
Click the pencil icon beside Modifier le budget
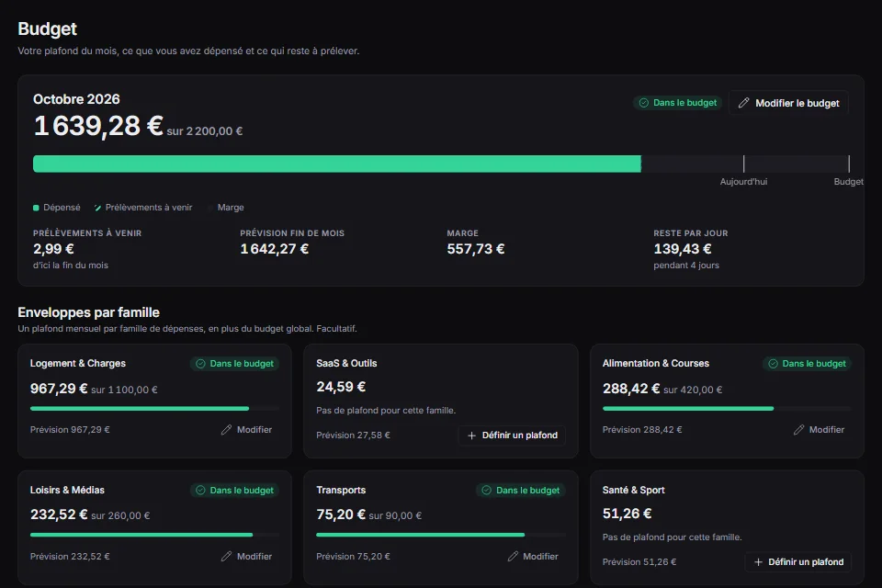coord(743,103)
